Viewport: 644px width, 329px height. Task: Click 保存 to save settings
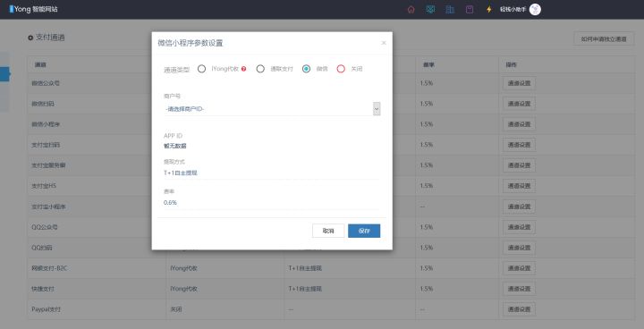364,231
